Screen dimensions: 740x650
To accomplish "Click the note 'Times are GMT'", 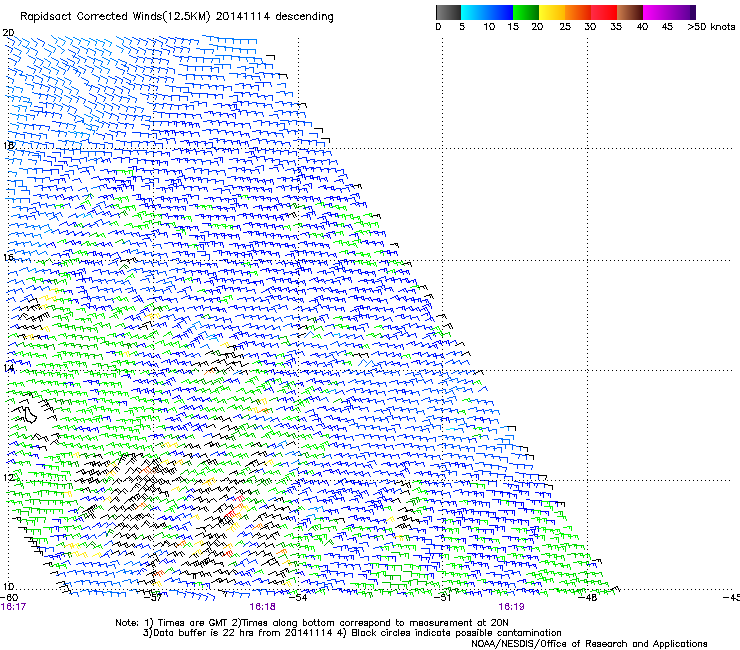I will pyautogui.click(x=192, y=623).
